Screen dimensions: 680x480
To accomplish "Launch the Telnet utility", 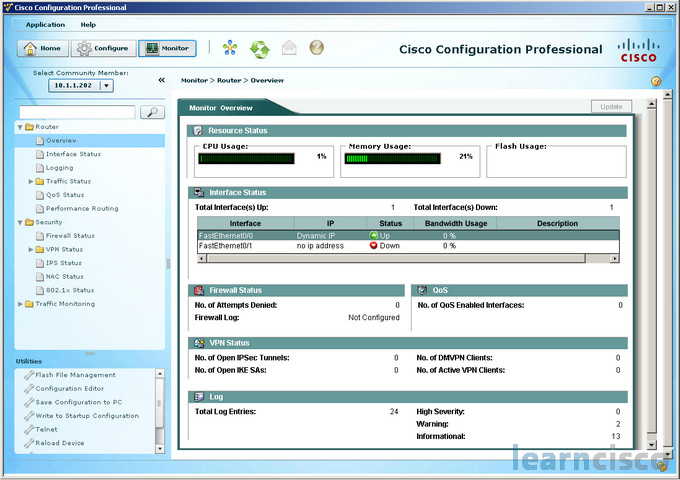I will (46, 429).
